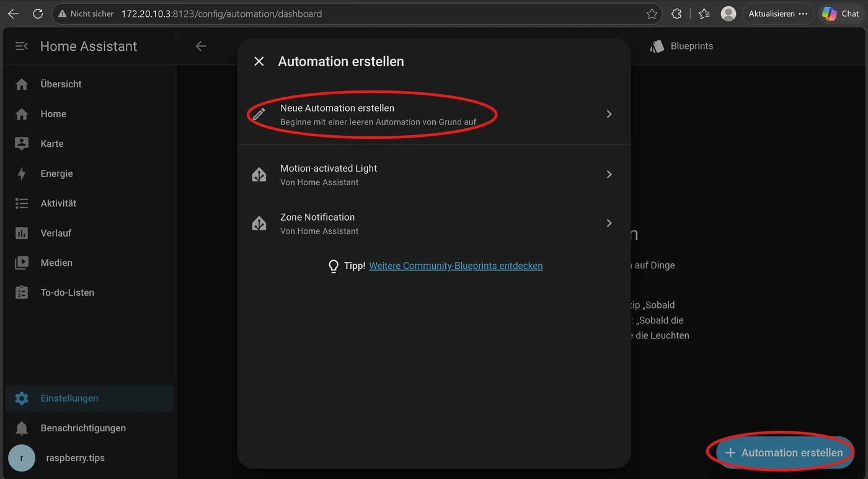Viewport: 868px width, 479px height.
Task: Click the To-do-Listen clipboard icon
Action: (x=22, y=292)
